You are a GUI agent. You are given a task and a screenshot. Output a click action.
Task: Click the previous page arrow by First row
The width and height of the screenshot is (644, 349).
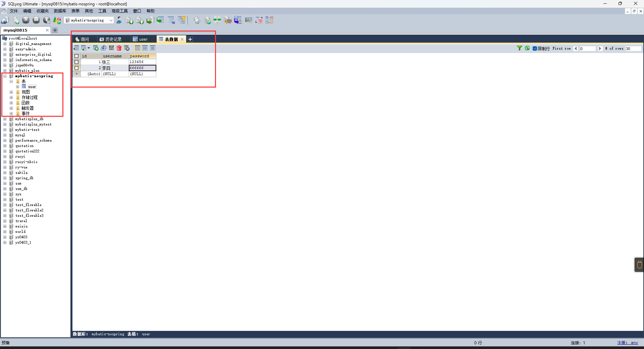click(x=576, y=49)
